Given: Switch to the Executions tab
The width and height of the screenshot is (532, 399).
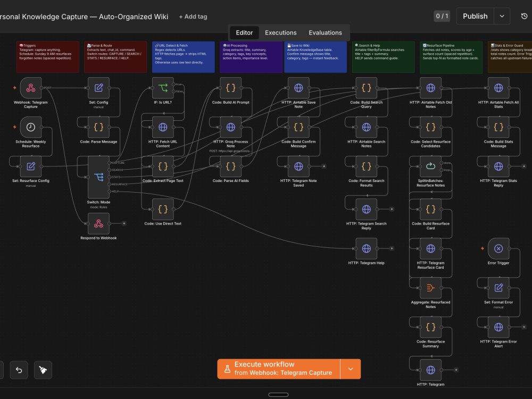Looking at the screenshot, I should click(x=280, y=32).
